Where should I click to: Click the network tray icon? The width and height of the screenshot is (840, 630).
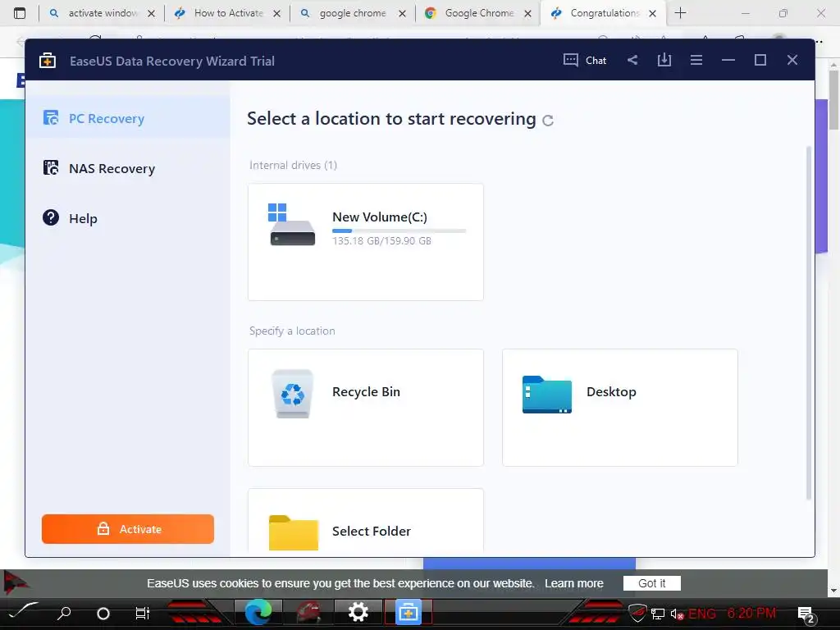click(658, 614)
